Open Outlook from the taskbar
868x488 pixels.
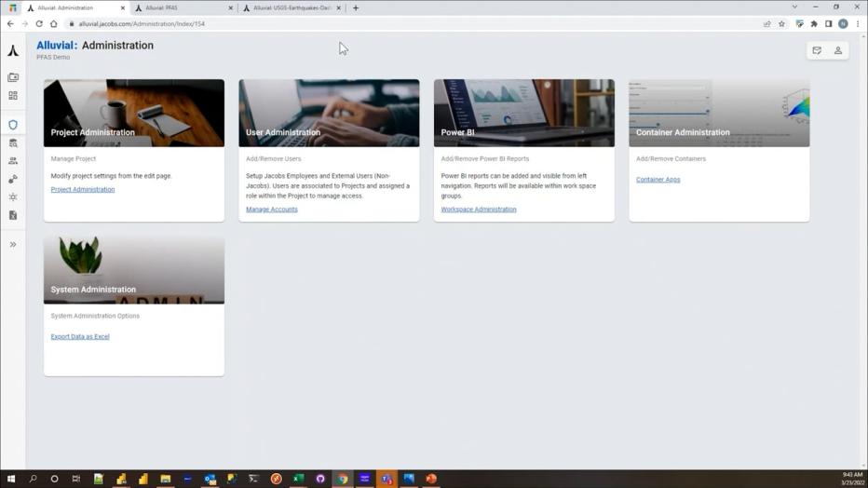[210, 479]
